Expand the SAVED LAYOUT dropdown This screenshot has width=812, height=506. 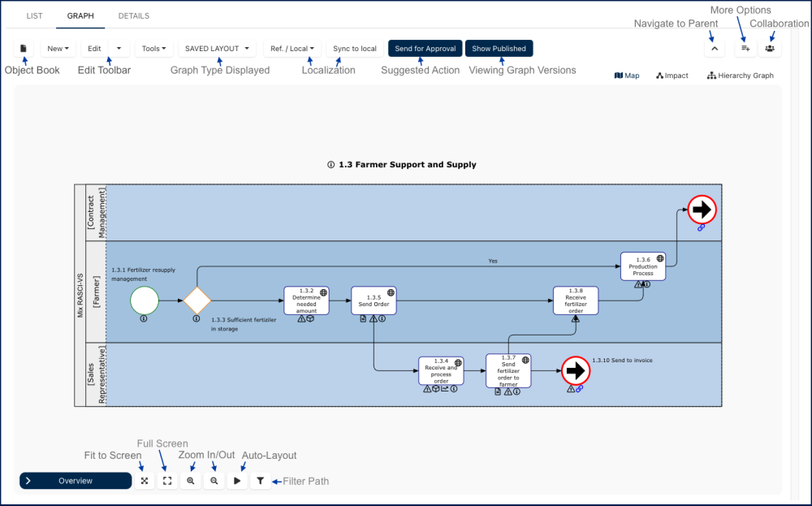pyautogui.click(x=217, y=48)
